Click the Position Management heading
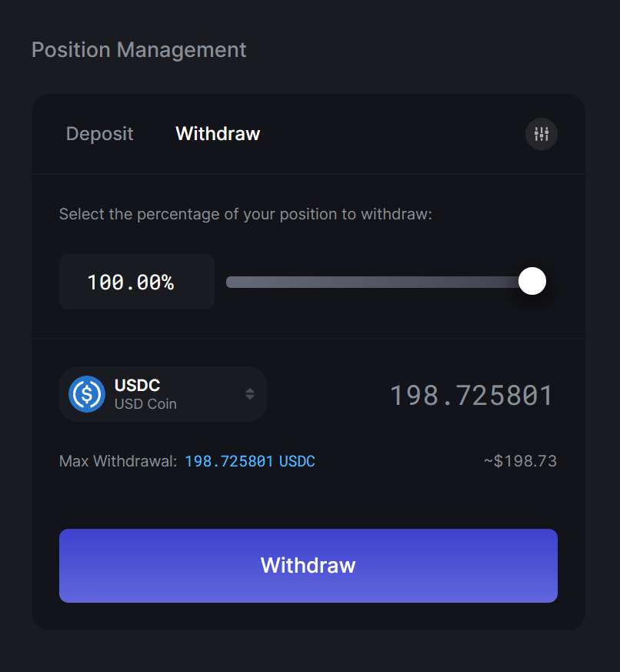The height and width of the screenshot is (672, 620). pyautogui.click(x=139, y=50)
